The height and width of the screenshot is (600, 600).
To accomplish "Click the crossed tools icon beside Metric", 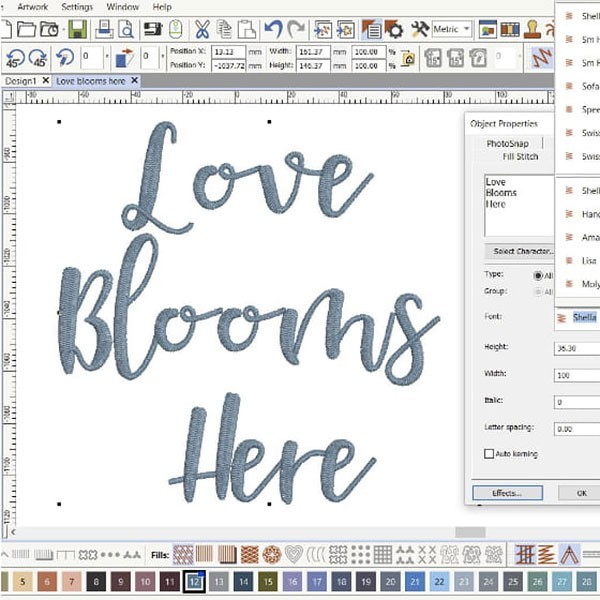I will [x=420, y=29].
